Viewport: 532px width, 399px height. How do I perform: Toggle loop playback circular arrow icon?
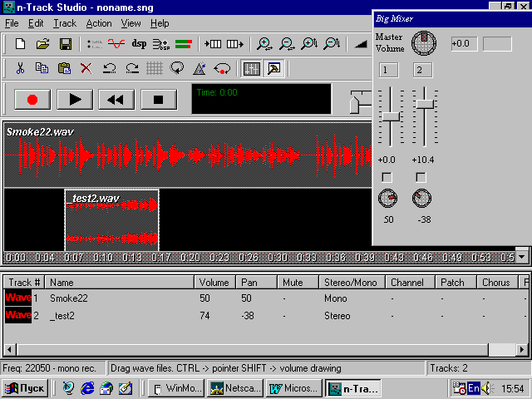click(x=177, y=68)
